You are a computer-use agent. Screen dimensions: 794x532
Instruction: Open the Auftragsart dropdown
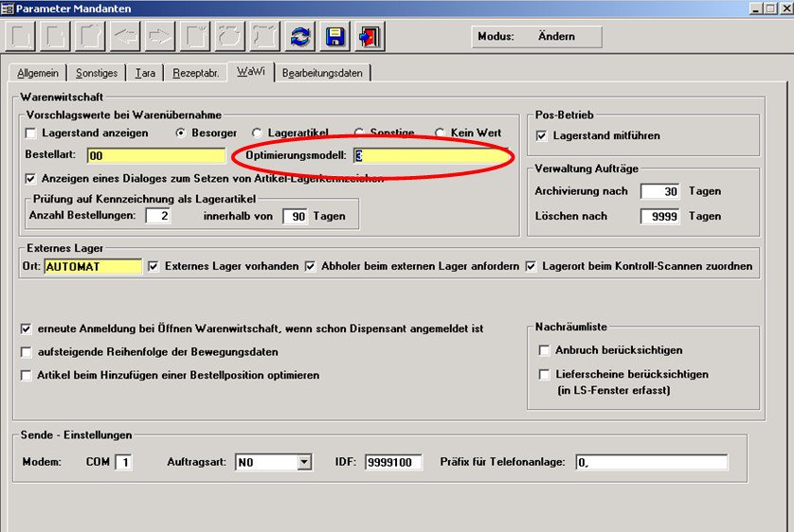click(x=303, y=463)
